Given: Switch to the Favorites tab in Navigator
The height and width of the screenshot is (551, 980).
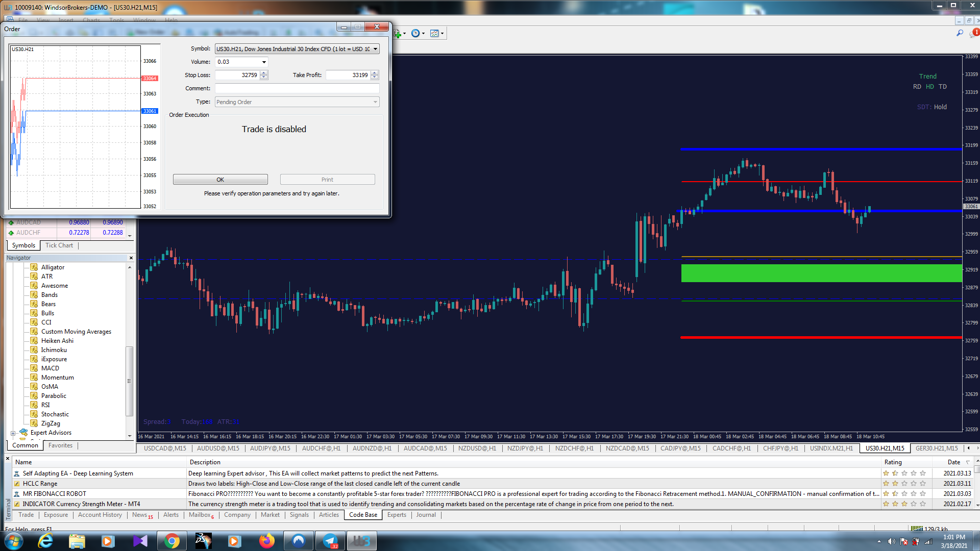Looking at the screenshot, I should click(60, 445).
